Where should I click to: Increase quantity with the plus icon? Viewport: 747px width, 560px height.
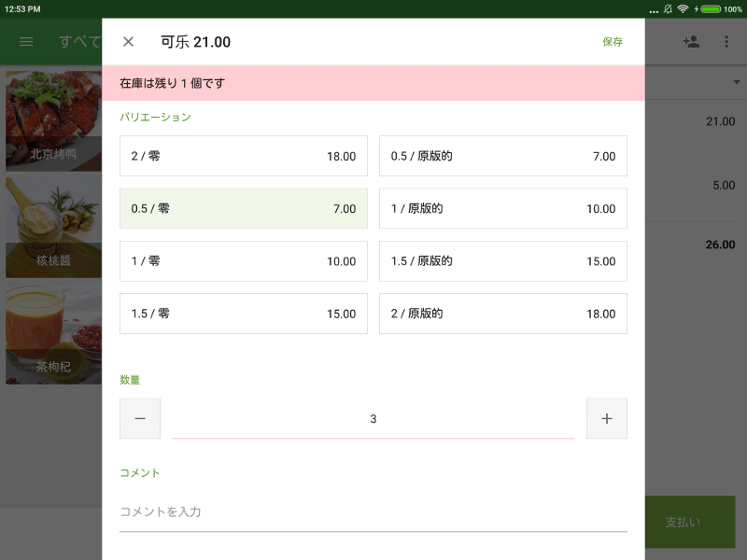coord(607,418)
